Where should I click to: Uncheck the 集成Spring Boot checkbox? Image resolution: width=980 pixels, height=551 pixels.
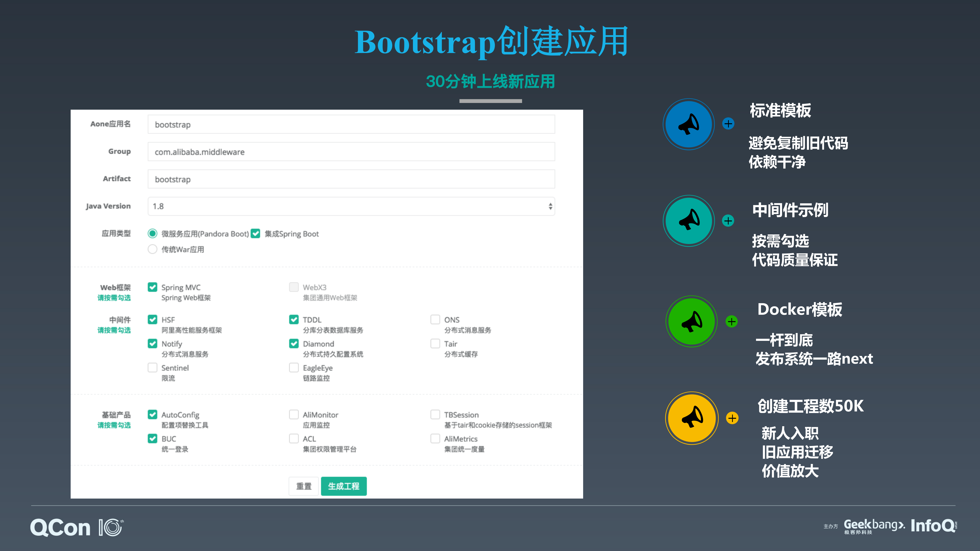(255, 233)
